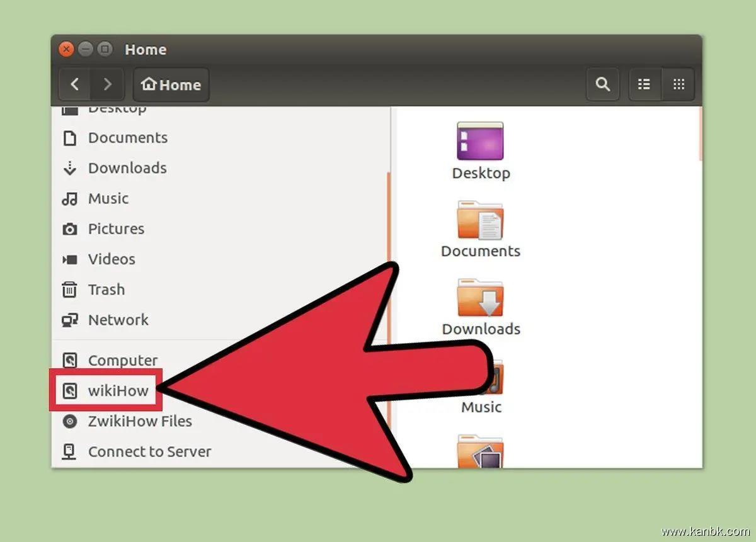Open Trash in the sidebar

(x=106, y=290)
